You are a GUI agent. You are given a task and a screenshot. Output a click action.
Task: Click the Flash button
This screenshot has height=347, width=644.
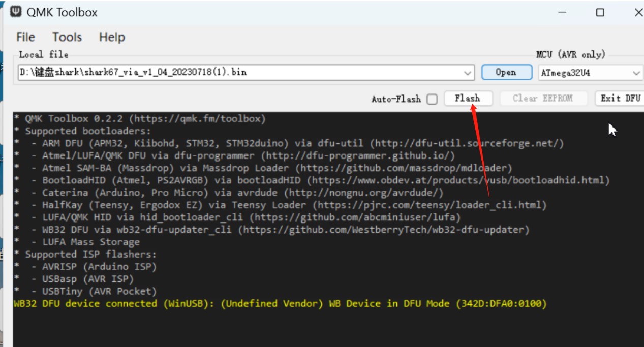[x=468, y=99]
